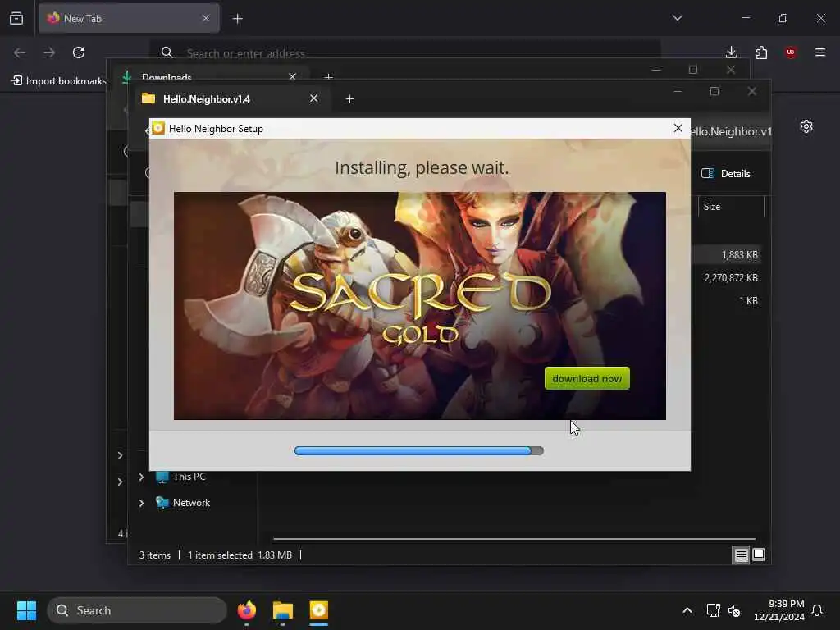The width and height of the screenshot is (840, 630).
Task: Open Firefox from the taskbar
Action: (247, 610)
